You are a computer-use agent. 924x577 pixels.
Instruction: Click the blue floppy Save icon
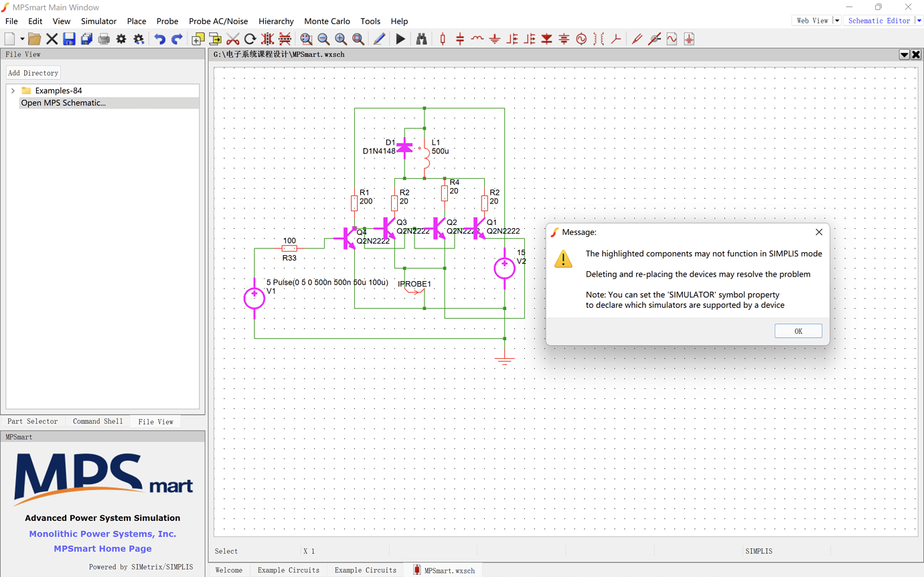point(69,39)
